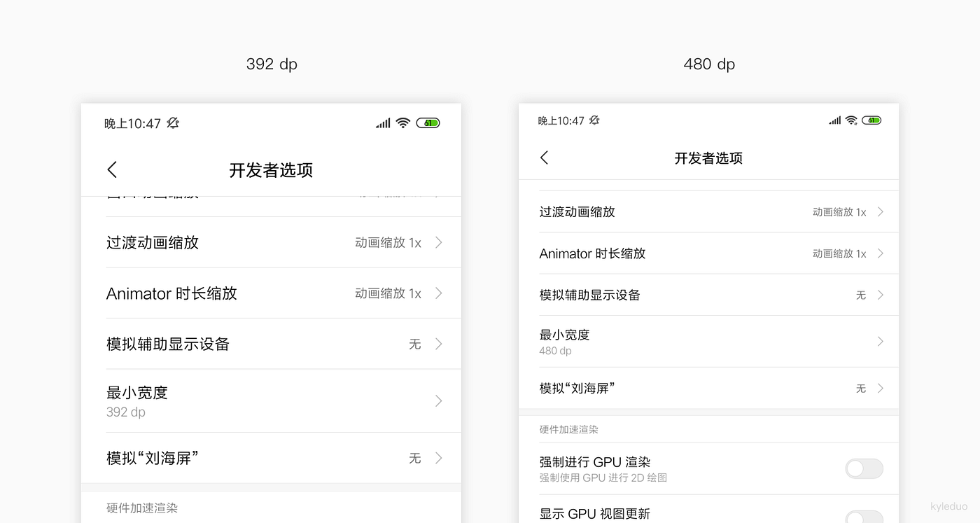Tap signal strength bars in 392 dp screen

pos(383,123)
